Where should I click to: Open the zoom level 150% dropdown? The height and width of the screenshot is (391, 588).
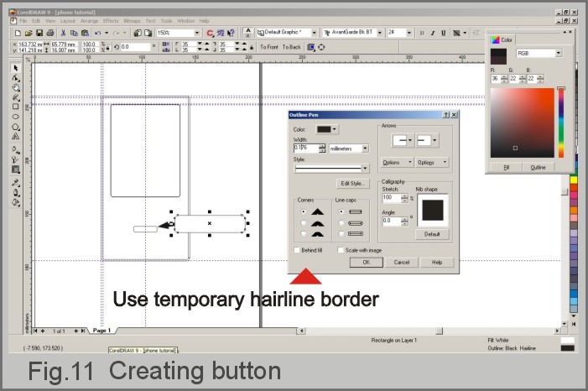pyautogui.click(x=197, y=33)
